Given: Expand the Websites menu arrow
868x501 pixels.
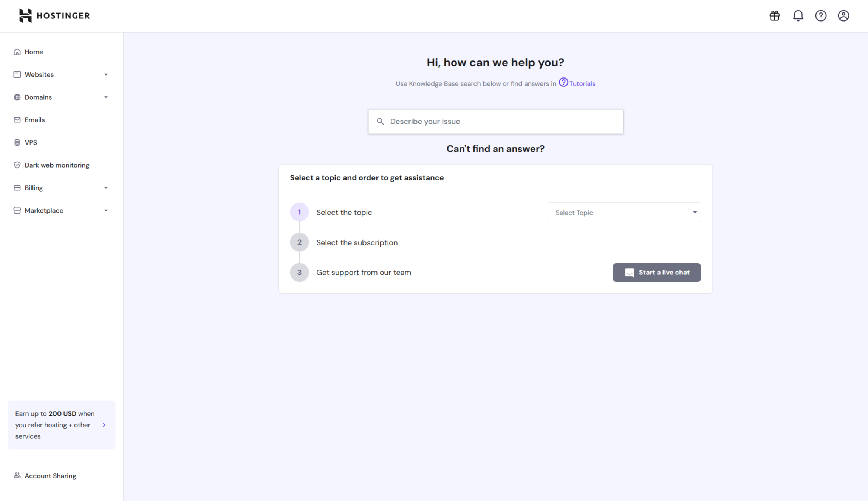Looking at the screenshot, I should click(x=106, y=75).
